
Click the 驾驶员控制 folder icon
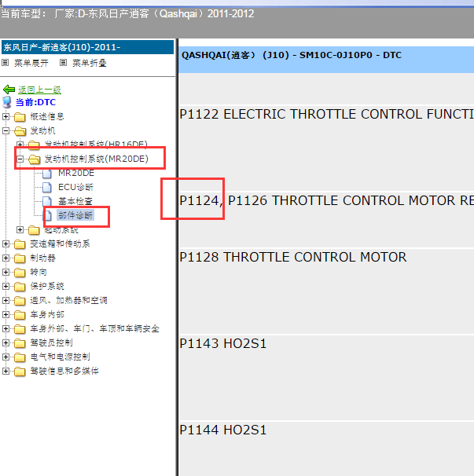click(20, 343)
